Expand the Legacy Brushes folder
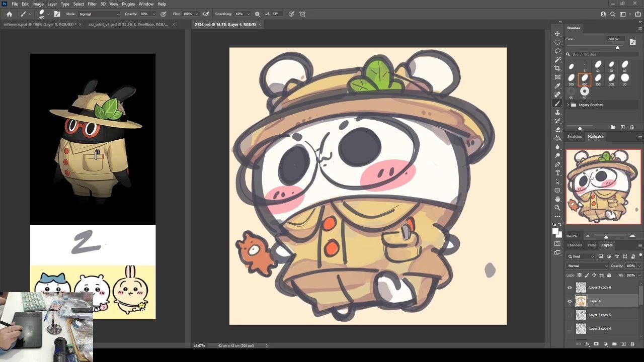Screen dimensions: 644x362 [568, 105]
